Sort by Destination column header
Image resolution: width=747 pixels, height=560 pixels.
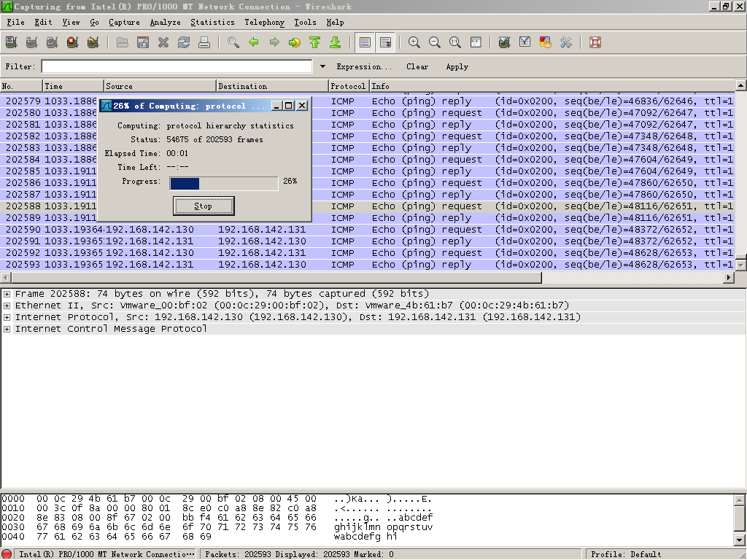coord(273,86)
